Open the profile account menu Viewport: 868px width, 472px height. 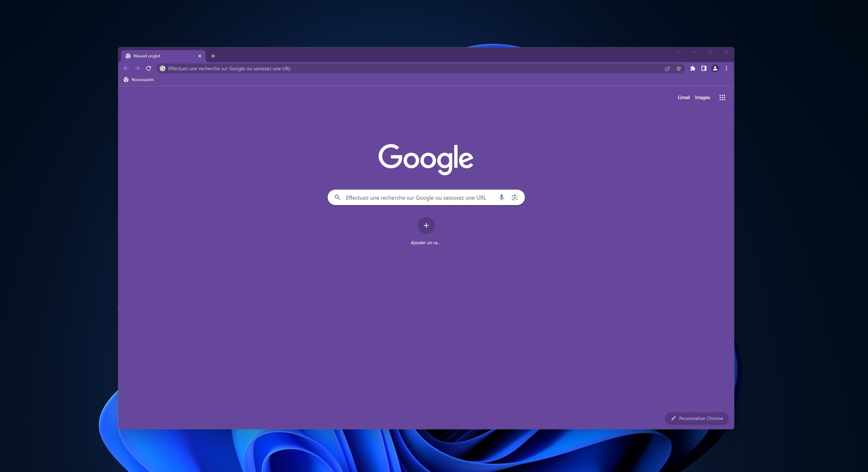click(x=715, y=68)
